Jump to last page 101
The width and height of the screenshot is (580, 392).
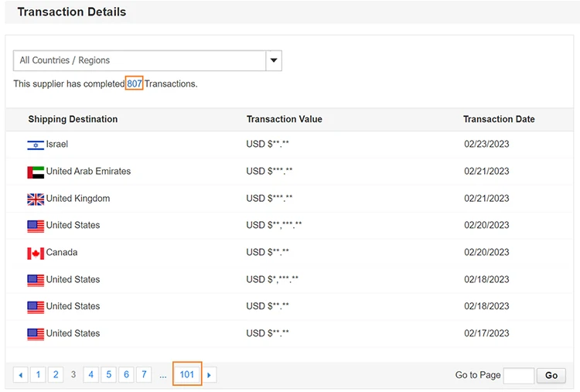tap(187, 375)
